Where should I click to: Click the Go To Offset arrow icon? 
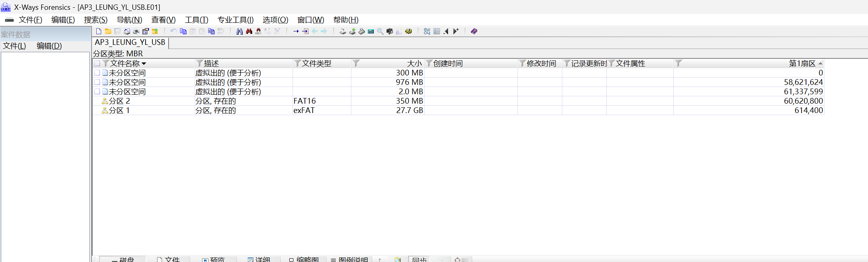pos(296,31)
